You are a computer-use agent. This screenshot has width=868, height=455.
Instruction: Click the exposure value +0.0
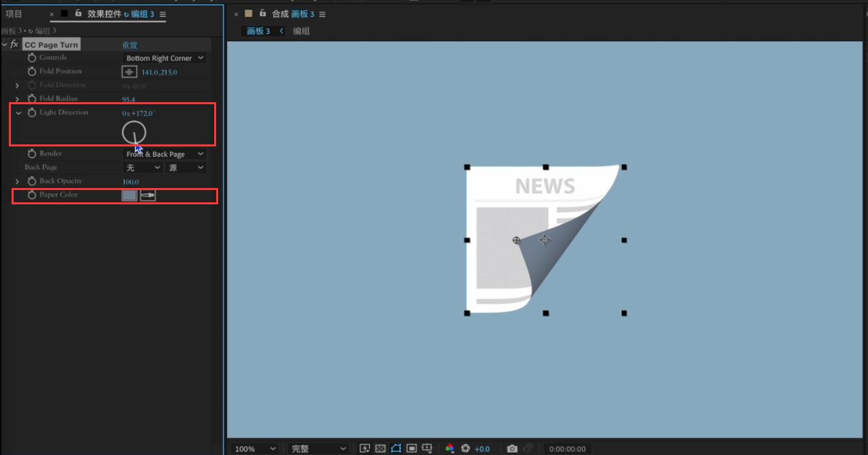[x=482, y=449]
